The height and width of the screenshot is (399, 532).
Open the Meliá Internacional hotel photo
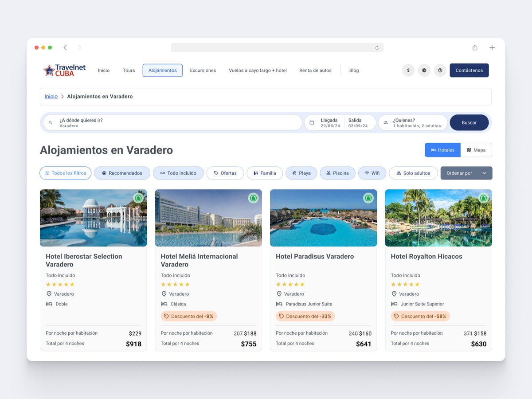[208, 218]
